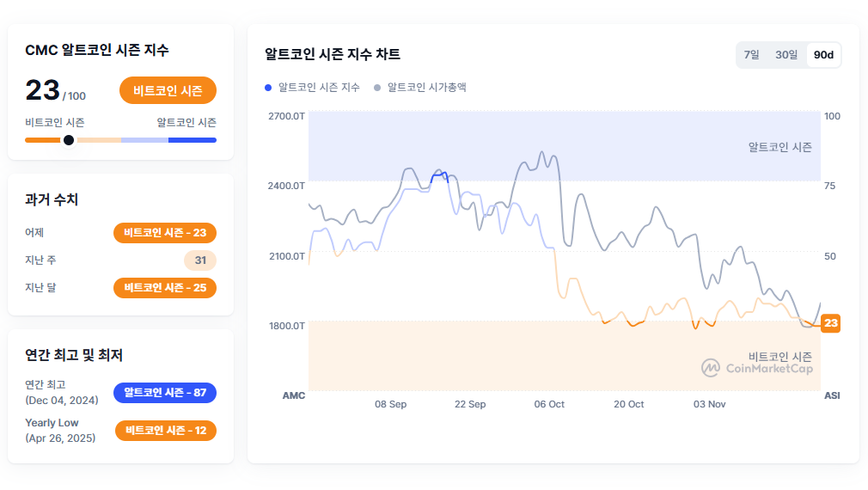Switch chart range to 30일
The height and width of the screenshot is (490, 868).
(x=786, y=55)
